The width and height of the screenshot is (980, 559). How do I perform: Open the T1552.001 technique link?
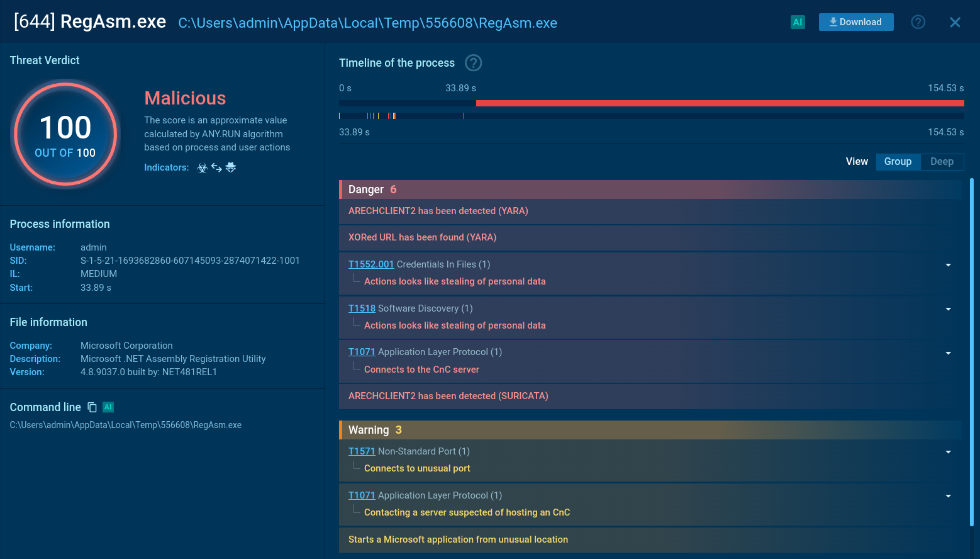pos(370,264)
